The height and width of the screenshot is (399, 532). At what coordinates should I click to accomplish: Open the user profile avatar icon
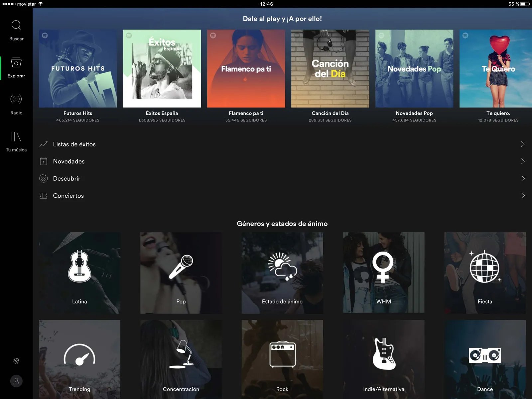click(x=16, y=381)
